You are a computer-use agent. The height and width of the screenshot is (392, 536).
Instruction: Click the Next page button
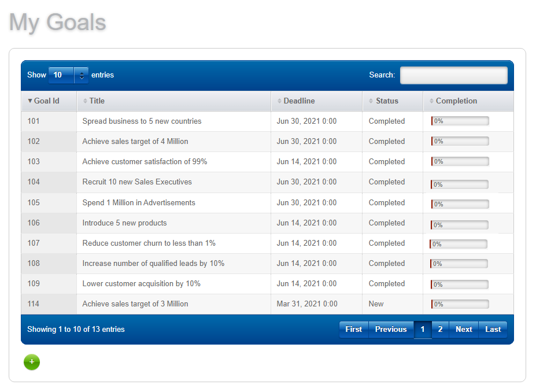(464, 330)
